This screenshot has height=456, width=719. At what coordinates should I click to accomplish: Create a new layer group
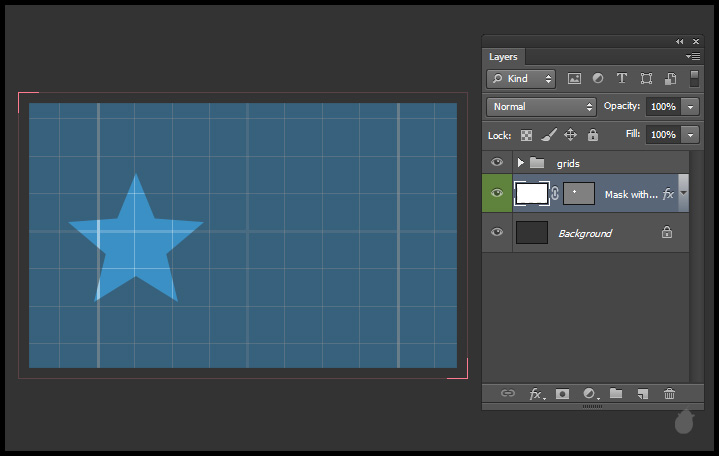coord(616,394)
